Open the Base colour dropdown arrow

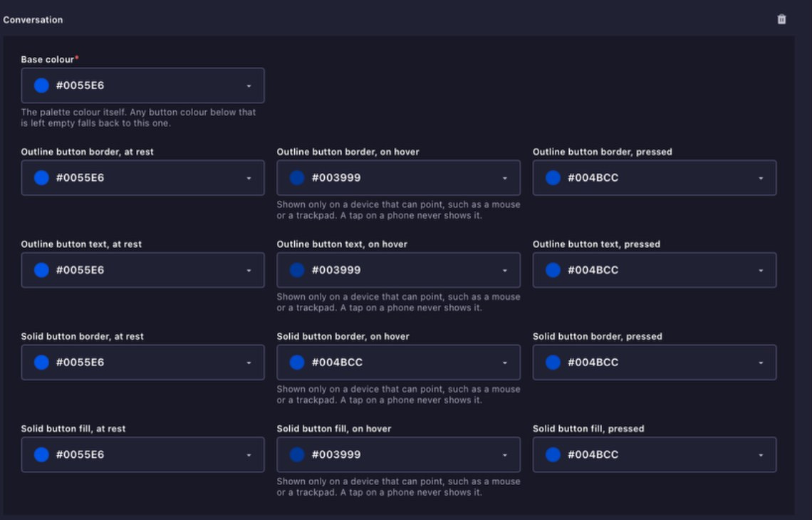(249, 86)
